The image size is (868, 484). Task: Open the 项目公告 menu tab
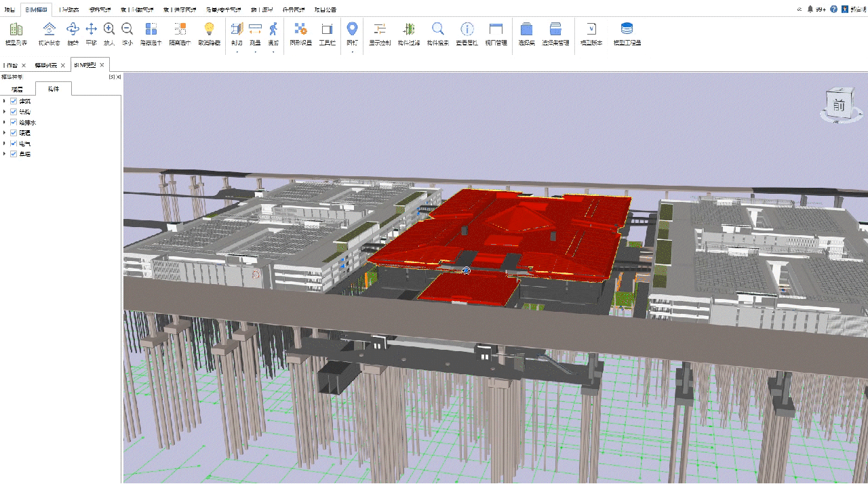[325, 9]
